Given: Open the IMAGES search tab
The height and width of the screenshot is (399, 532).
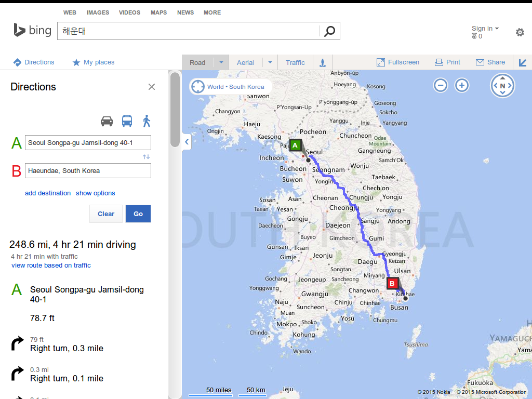Looking at the screenshot, I should (98, 12).
